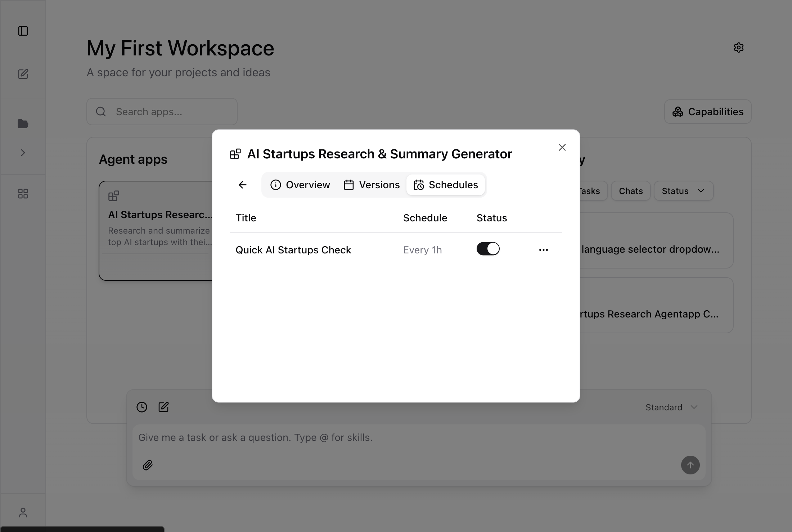Disable the Quick AI Startups Check schedule

point(488,249)
